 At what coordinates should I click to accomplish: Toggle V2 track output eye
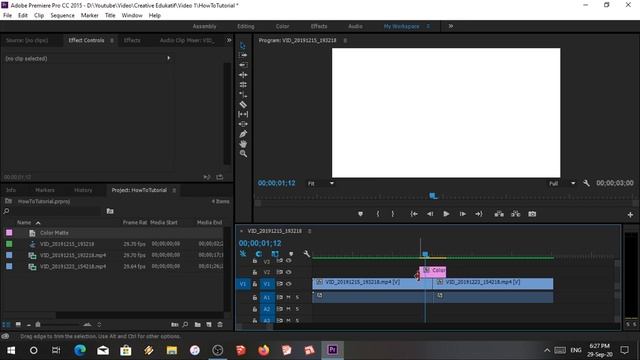(289, 272)
